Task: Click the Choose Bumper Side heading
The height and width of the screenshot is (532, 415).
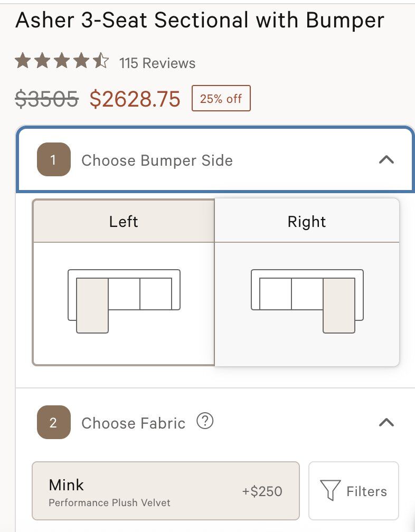Action: (x=157, y=160)
